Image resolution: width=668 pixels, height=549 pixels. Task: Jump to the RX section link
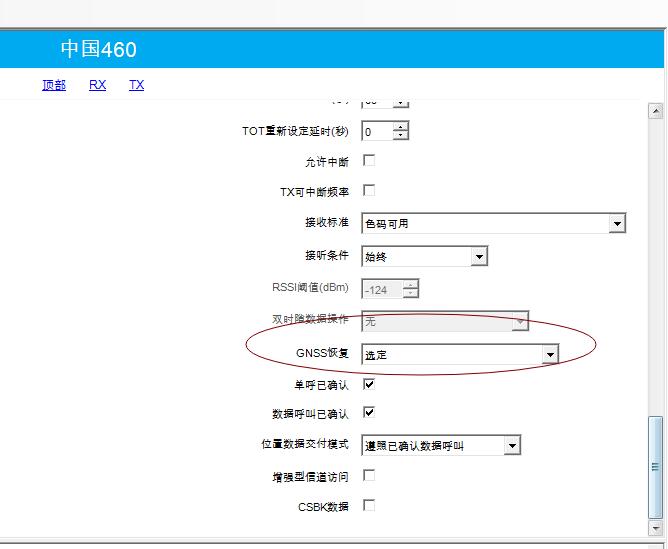(x=97, y=85)
